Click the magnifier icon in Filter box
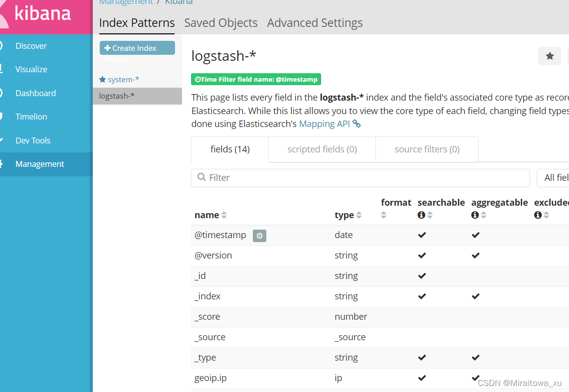 click(x=201, y=177)
